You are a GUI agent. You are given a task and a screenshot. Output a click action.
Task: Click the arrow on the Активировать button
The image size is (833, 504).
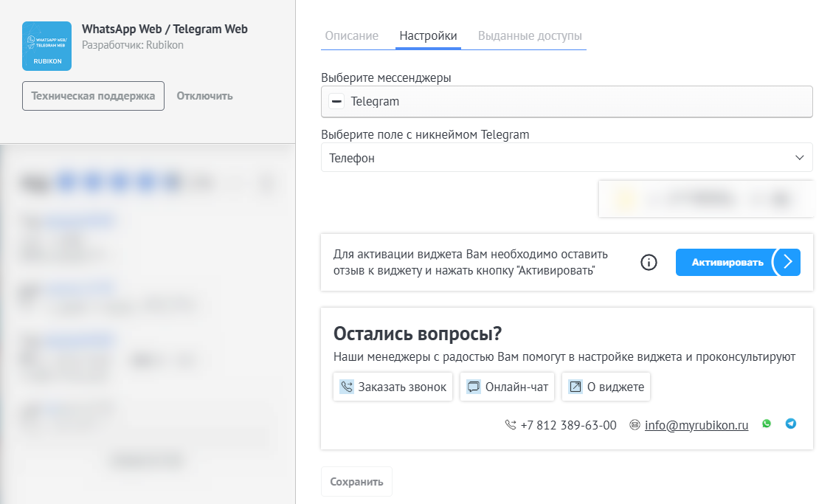(787, 263)
